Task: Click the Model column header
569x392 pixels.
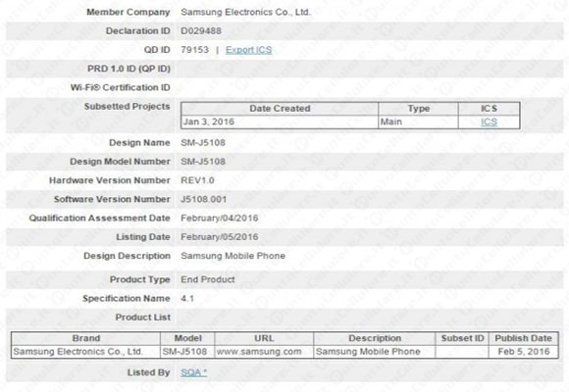Action: click(187, 338)
